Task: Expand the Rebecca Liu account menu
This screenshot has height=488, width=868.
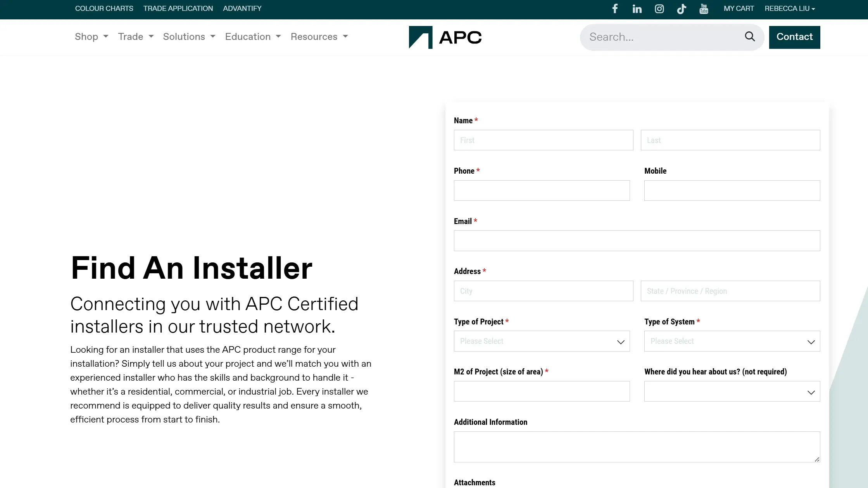Action: (x=790, y=9)
